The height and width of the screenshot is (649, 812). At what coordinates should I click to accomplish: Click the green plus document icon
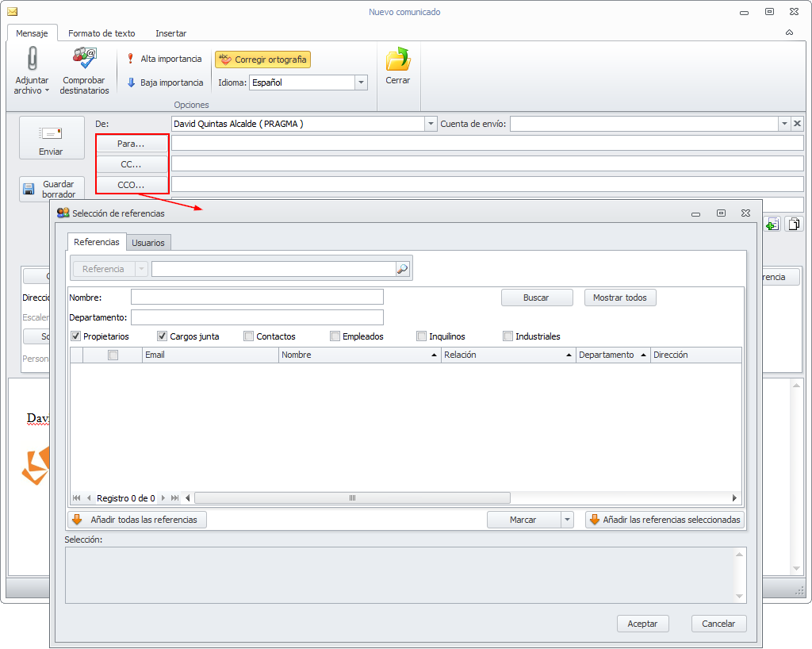(772, 225)
